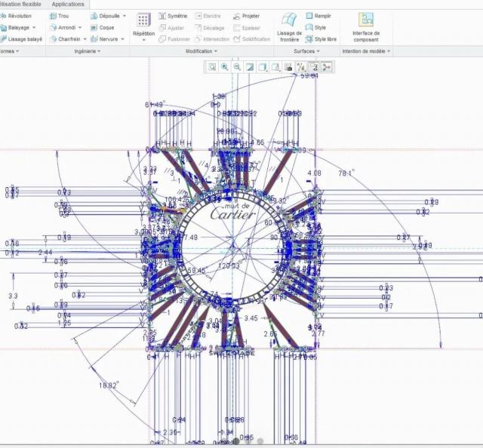Expand the Surfaces group menu
Screen dimensions: 483x448
point(306,51)
